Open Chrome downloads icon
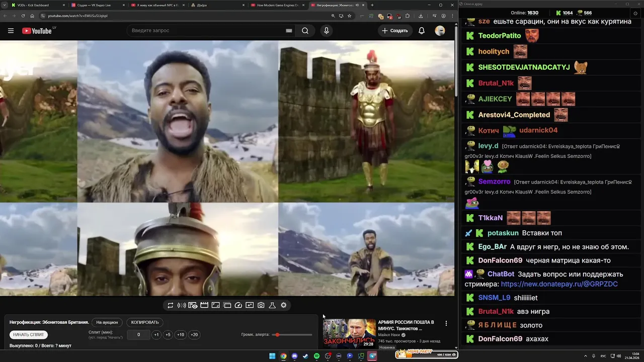Viewport: 644px width, 362px height. click(x=421, y=16)
